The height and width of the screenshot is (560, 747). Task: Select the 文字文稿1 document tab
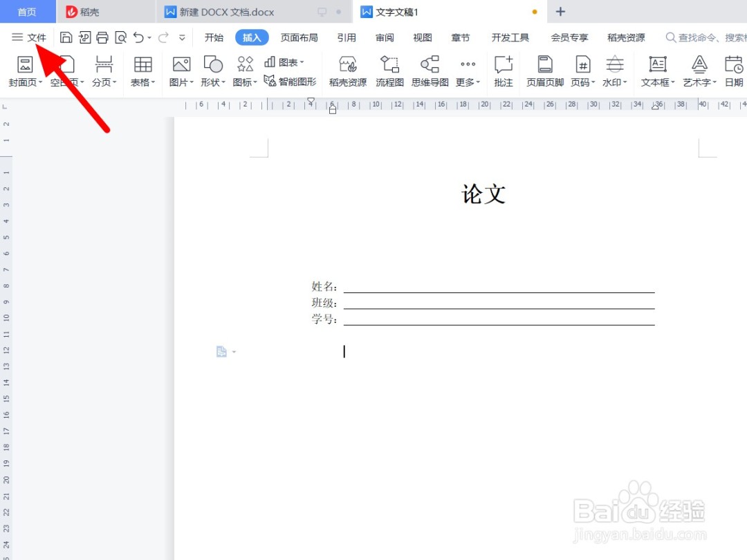click(450, 12)
